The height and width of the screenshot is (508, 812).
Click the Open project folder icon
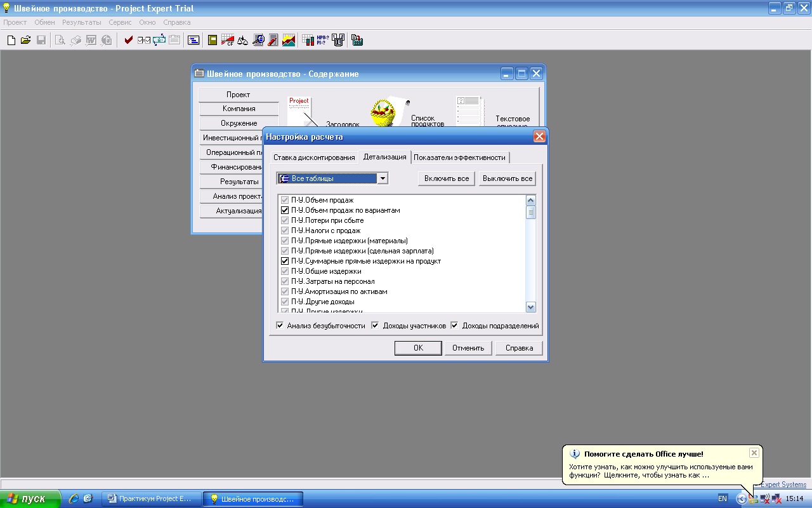point(26,40)
